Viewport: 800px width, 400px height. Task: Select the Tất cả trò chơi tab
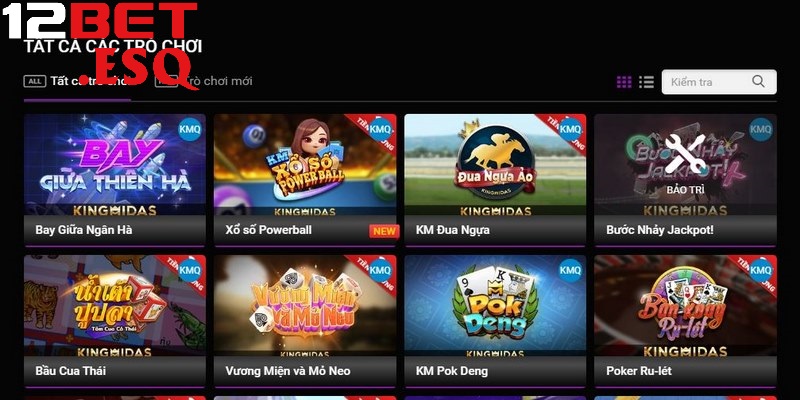pyautogui.click(x=77, y=81)
